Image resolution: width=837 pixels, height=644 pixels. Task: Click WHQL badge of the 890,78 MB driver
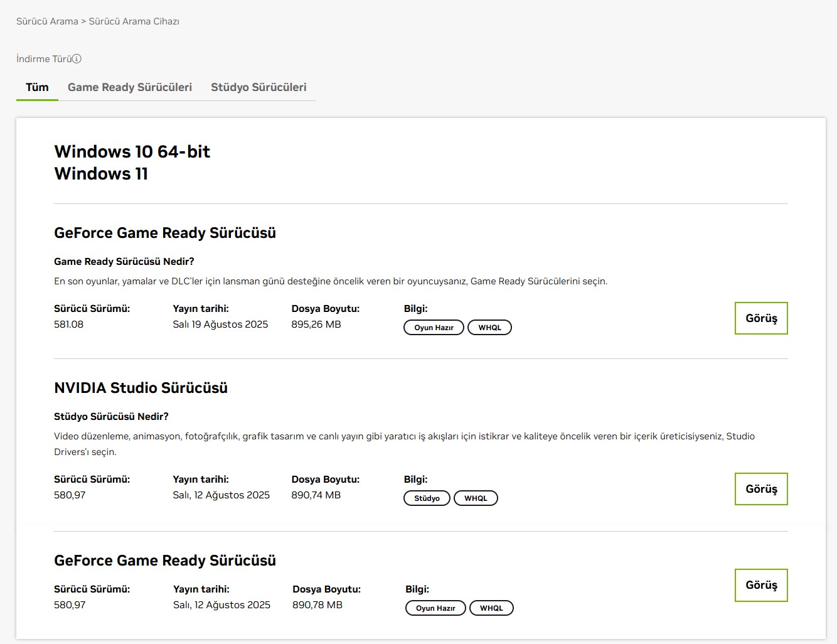click(x=491, y=608)
